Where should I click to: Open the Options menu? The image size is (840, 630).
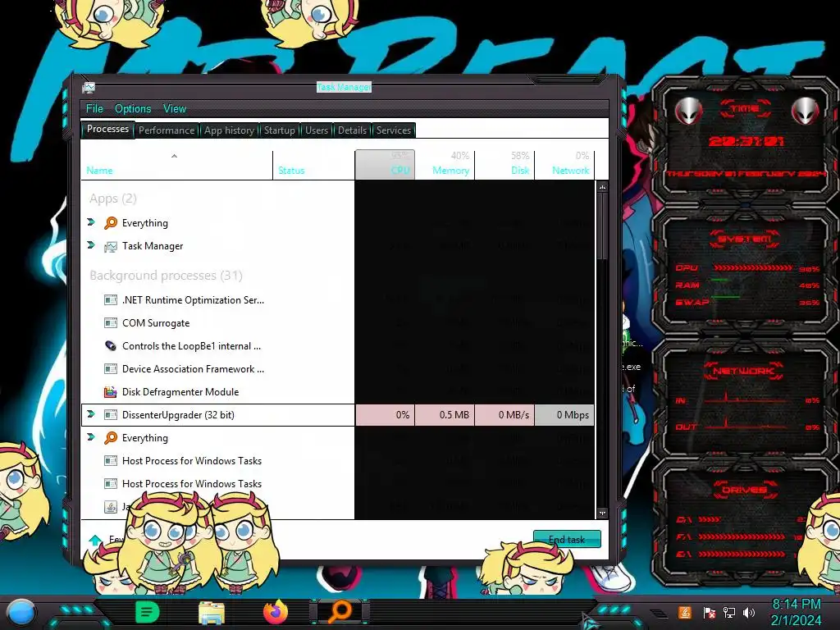(133, 109)
